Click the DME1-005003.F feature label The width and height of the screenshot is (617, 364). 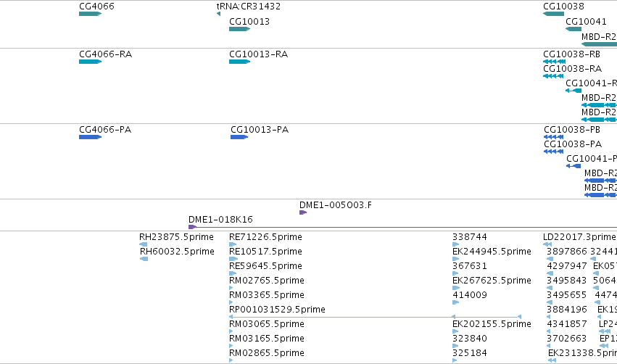[x=335, y=205]
